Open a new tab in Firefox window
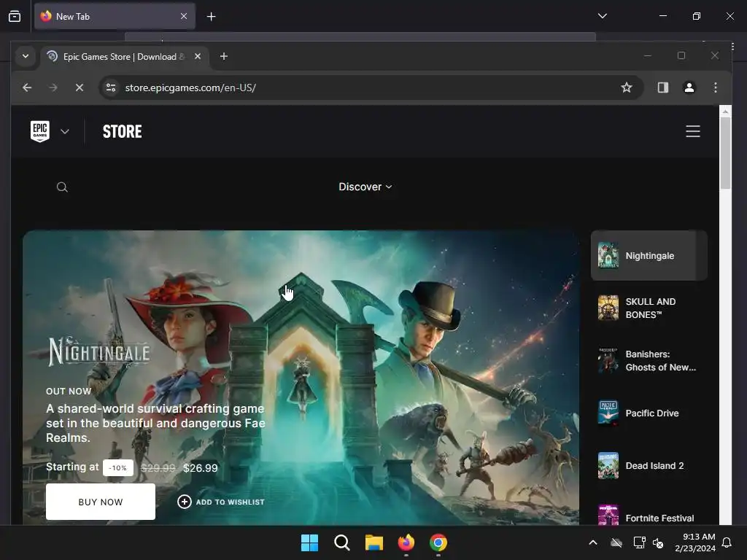747x560 pixels. click(x=211, y=17)
